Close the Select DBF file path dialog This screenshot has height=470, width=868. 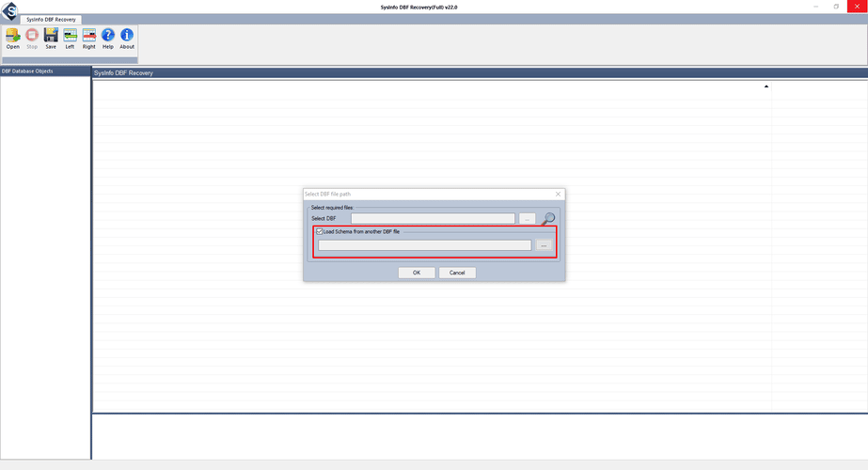point(558,195)
